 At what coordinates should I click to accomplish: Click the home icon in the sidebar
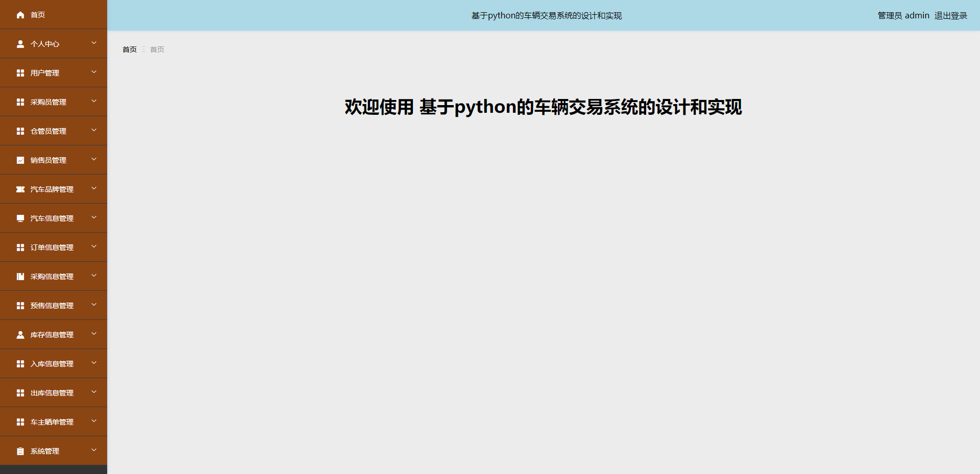[x=20, y=15]
